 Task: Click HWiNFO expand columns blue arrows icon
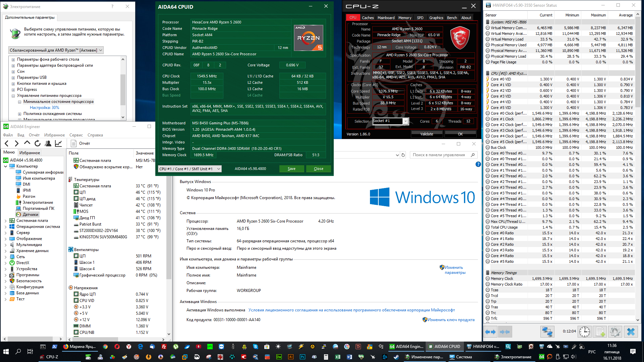[x=490, y=332]
